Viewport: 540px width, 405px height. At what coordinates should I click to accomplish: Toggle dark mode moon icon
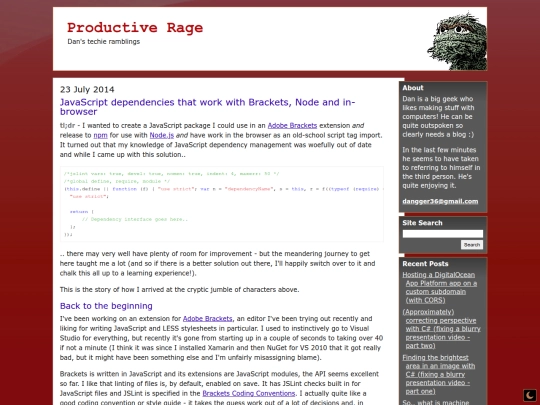(530, 395)
